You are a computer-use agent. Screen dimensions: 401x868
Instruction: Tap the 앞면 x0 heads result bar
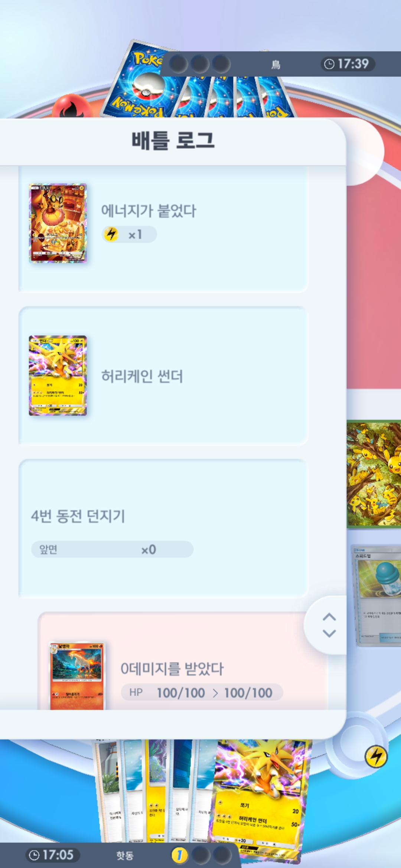pyautogui.click(x=112, y=549)
